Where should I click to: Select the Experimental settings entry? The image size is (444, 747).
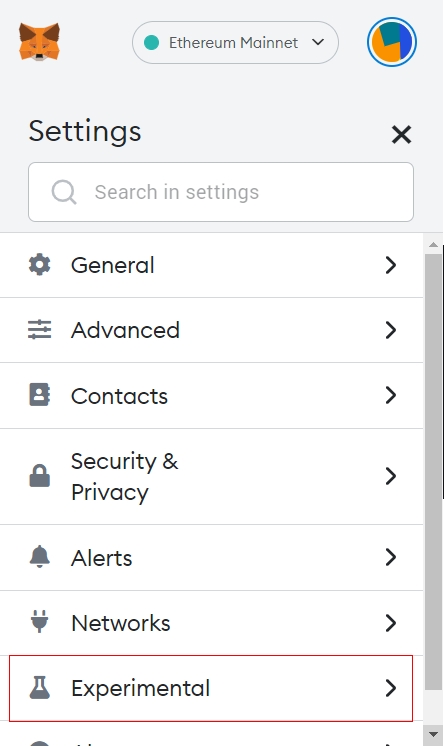pos(211,688)
